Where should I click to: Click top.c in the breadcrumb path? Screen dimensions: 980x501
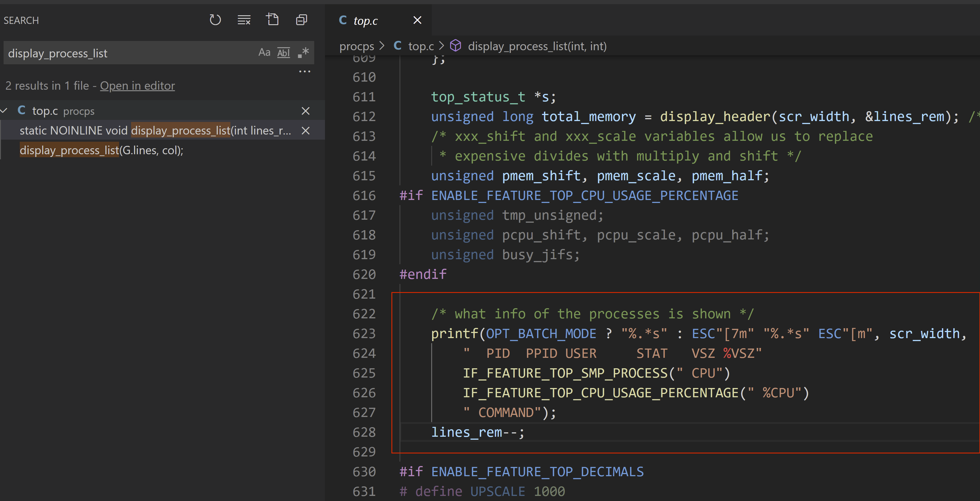[x=421, y=46]
